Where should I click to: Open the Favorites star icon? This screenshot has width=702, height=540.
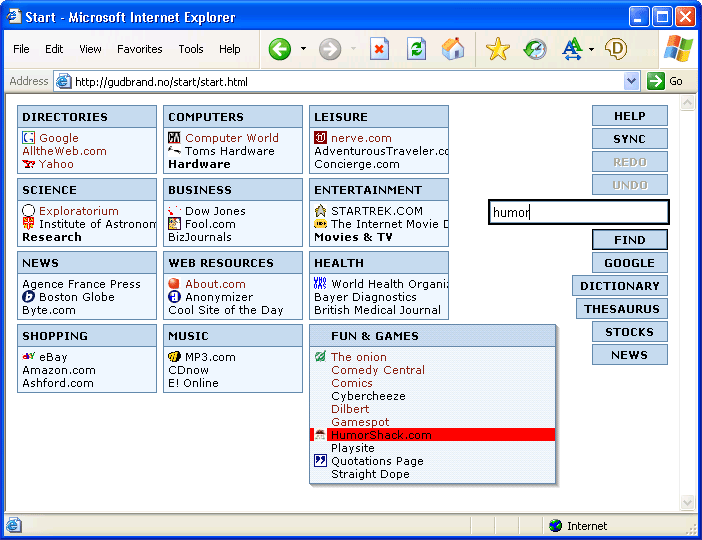tap(497, 49)
